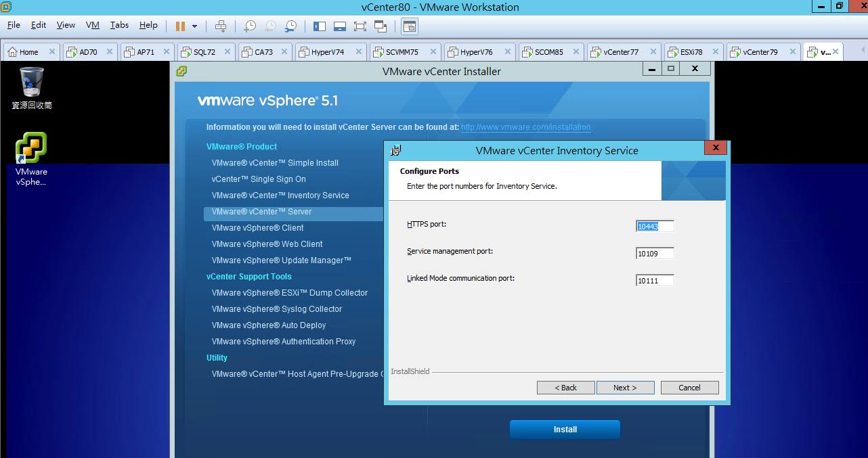Viewport: 868px width, 458px height.
Task: Open the File menu
Action: 14,25
